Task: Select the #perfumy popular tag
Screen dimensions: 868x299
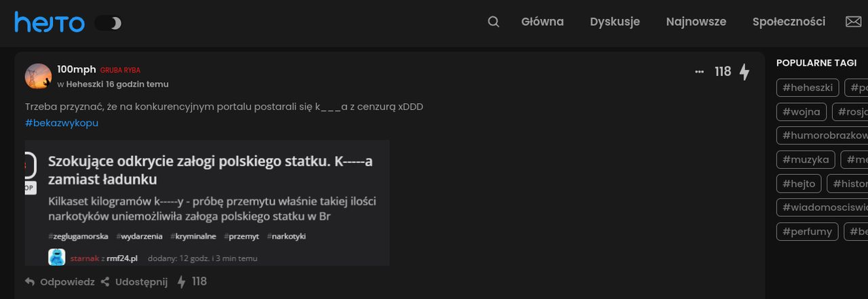Action: 807,231
